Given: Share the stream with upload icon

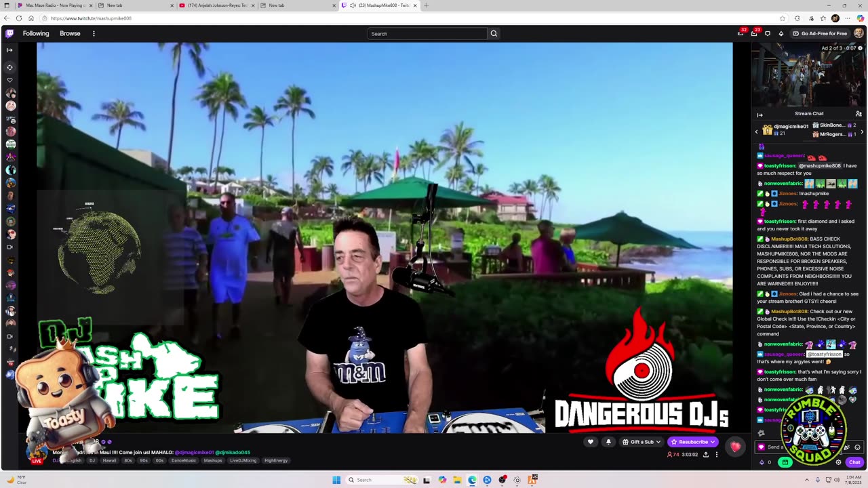Looking at the screenshot, I should 705,455.
